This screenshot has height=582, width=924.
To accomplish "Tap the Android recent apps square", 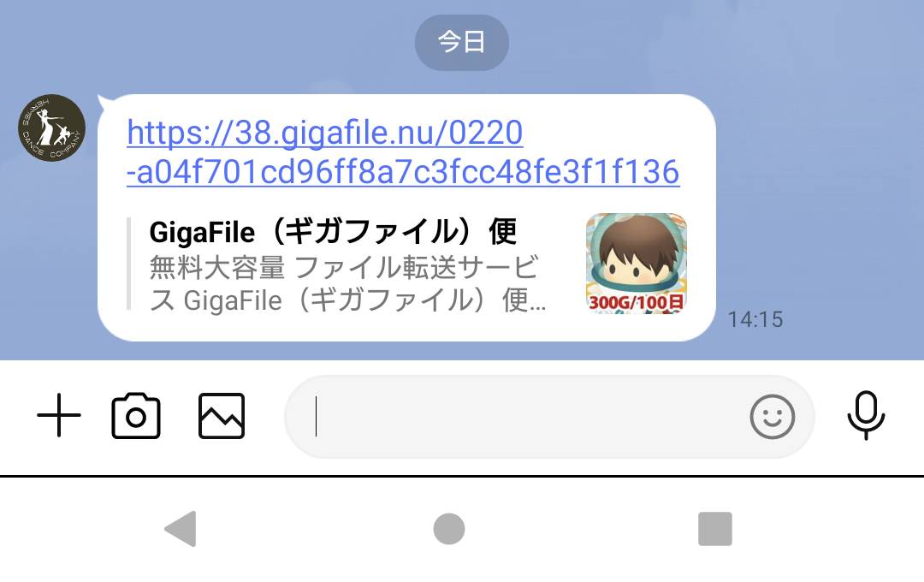I will [714, 529].
